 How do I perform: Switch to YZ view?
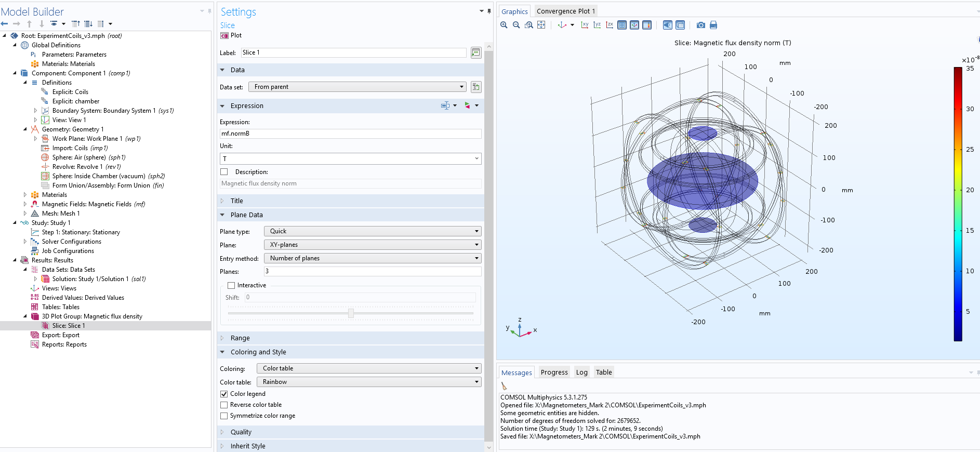coord(597,25)
